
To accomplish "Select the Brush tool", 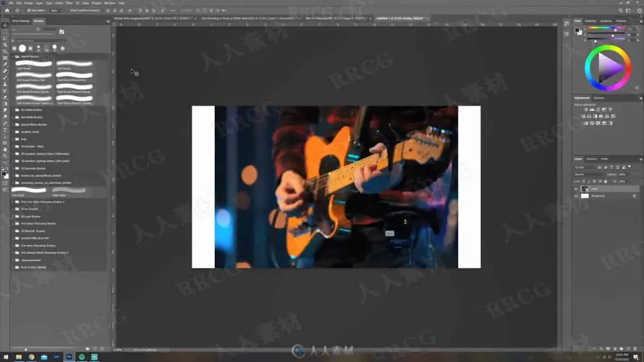I will click(5, 78).
